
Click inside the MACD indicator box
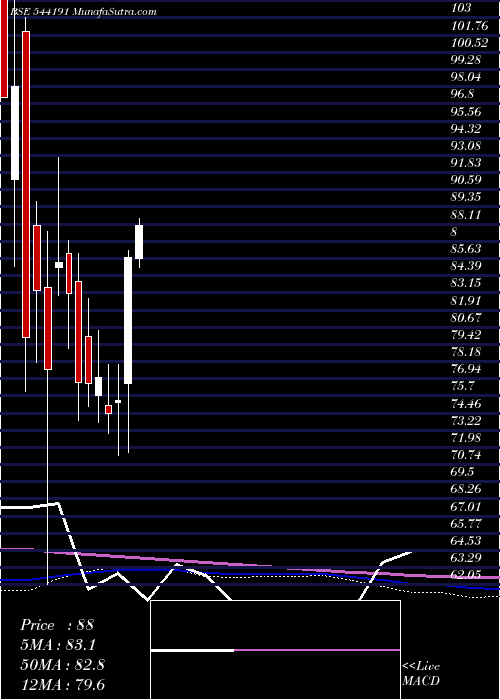(x=275, y=650)
